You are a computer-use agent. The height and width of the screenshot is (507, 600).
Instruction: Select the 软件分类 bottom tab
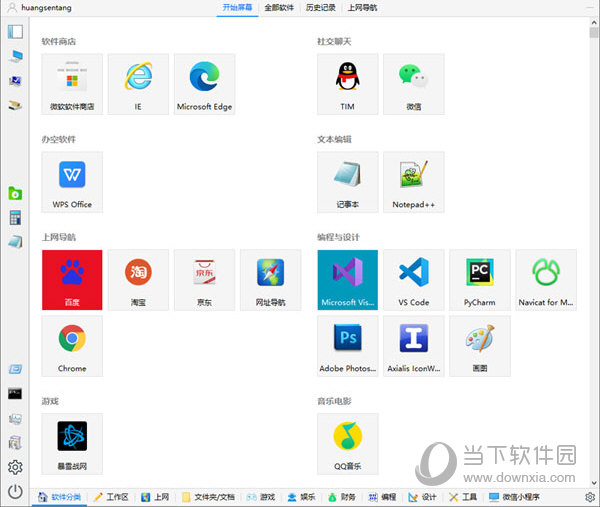point(60,497)
